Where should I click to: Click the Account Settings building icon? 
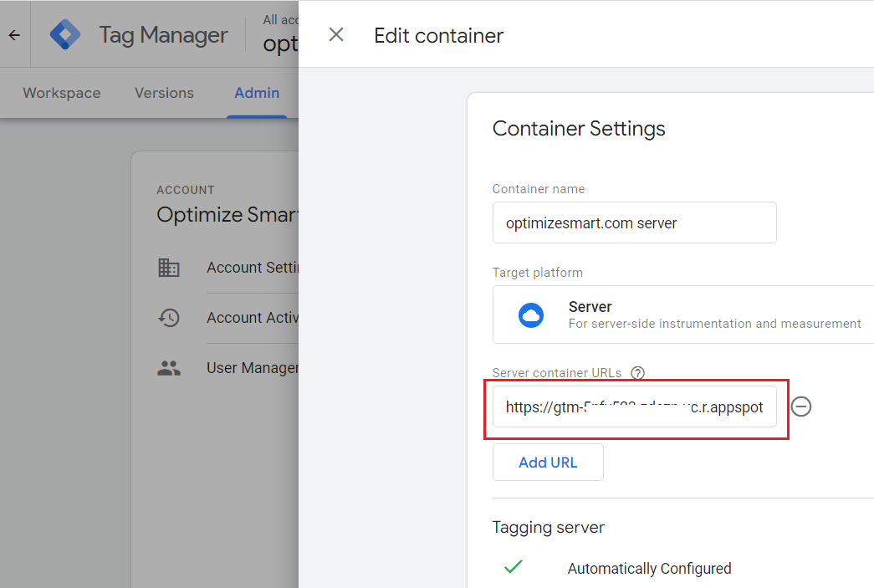coord(168,268)
